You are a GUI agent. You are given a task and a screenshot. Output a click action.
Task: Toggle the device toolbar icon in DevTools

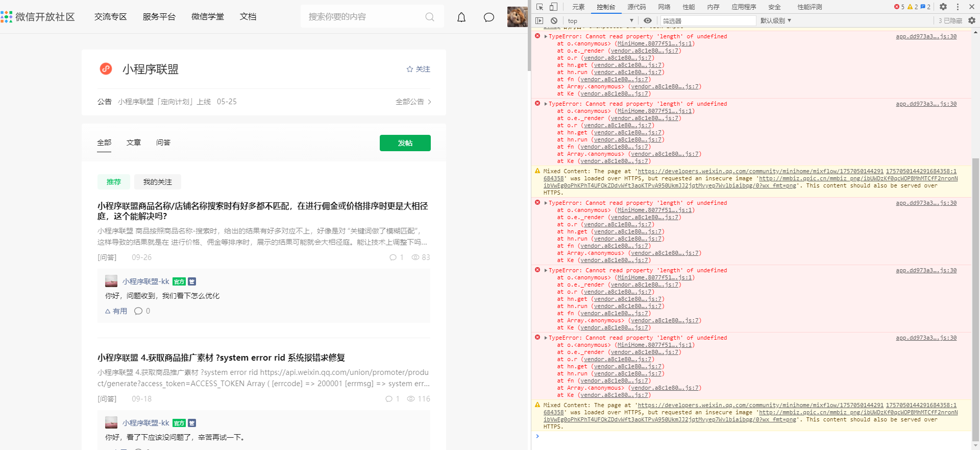click(553, 7)
